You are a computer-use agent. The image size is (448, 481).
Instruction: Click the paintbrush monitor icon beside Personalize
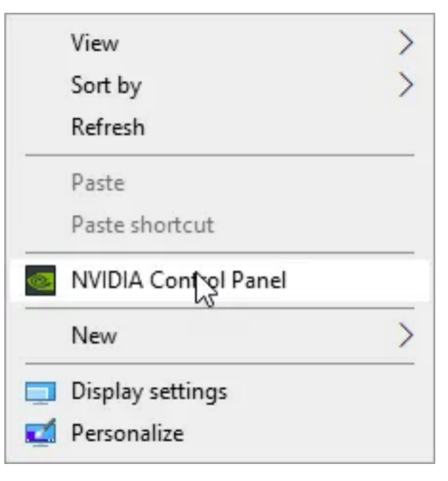pyautogui.click(x=40, y=432)
